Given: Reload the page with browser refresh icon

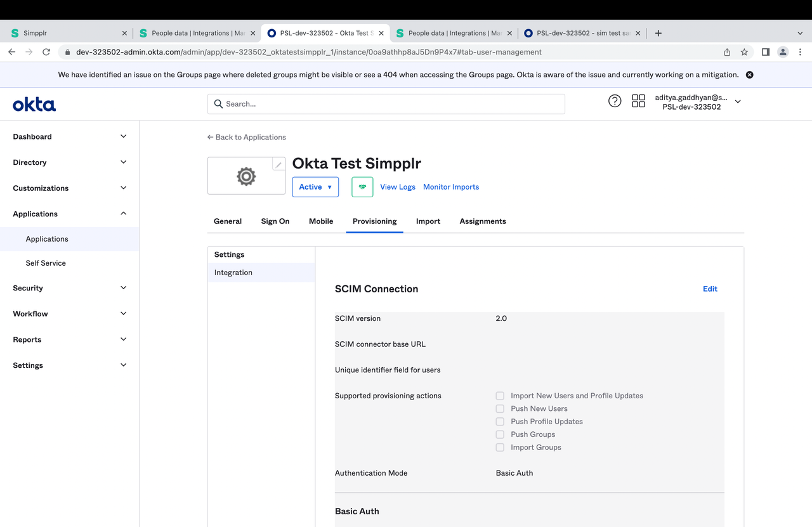Looking at the screenshot, I should tap(46, 52).
